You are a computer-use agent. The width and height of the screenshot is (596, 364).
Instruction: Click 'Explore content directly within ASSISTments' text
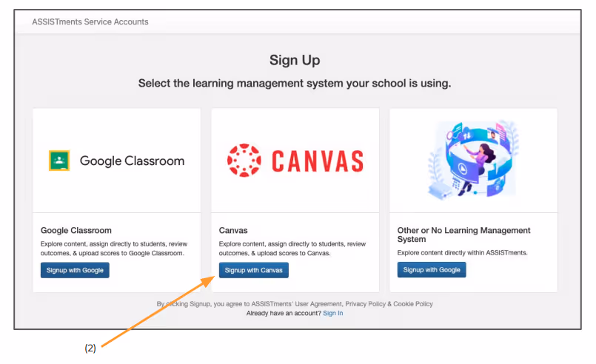(462, 253)
